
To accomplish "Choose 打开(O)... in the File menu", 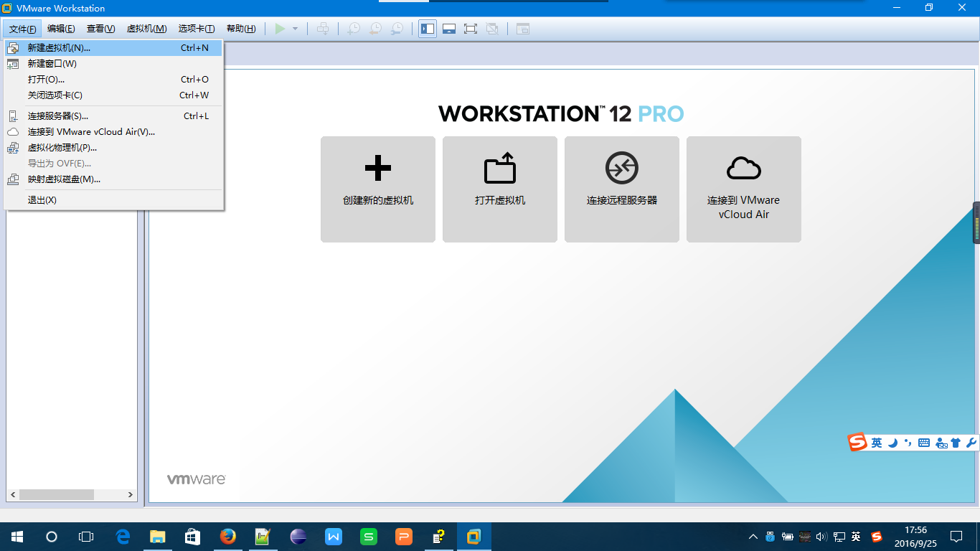I will [x=113, y=80].
